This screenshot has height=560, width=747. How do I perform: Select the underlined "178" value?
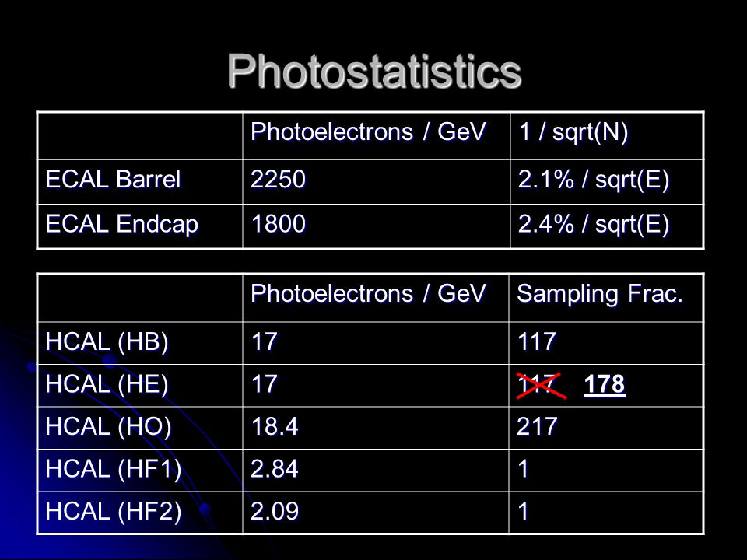(604, 384)
